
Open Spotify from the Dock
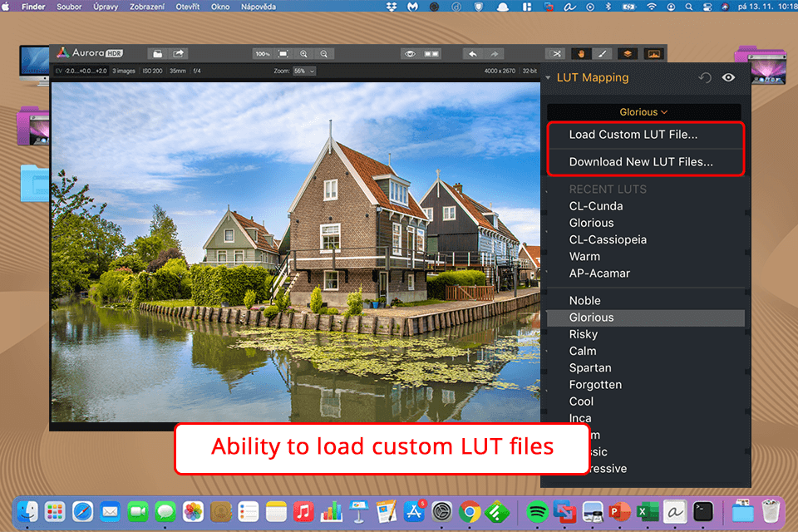tap(537, 512)
